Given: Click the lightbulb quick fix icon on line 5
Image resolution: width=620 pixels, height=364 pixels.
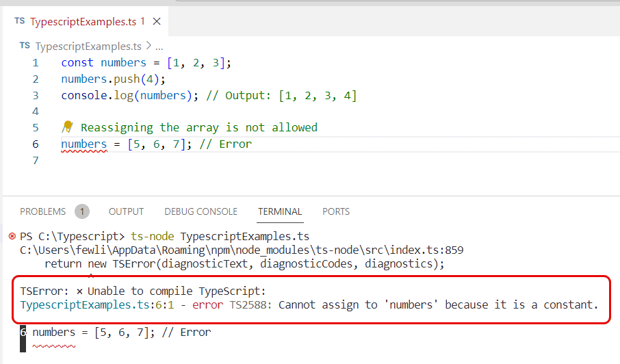Looking at the screenshot, I should pyautogui.click(x=68, y=126).
